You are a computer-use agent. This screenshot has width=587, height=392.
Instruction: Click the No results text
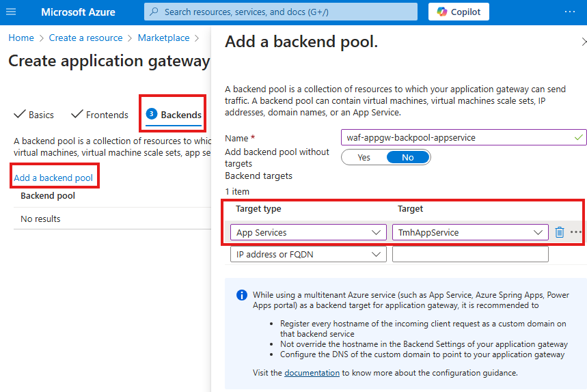[x=40, y=219]
